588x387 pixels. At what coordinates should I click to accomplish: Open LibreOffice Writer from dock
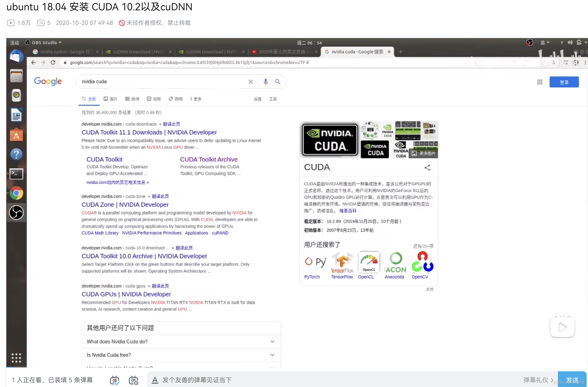pyautogui.click(x=16, y=115)
